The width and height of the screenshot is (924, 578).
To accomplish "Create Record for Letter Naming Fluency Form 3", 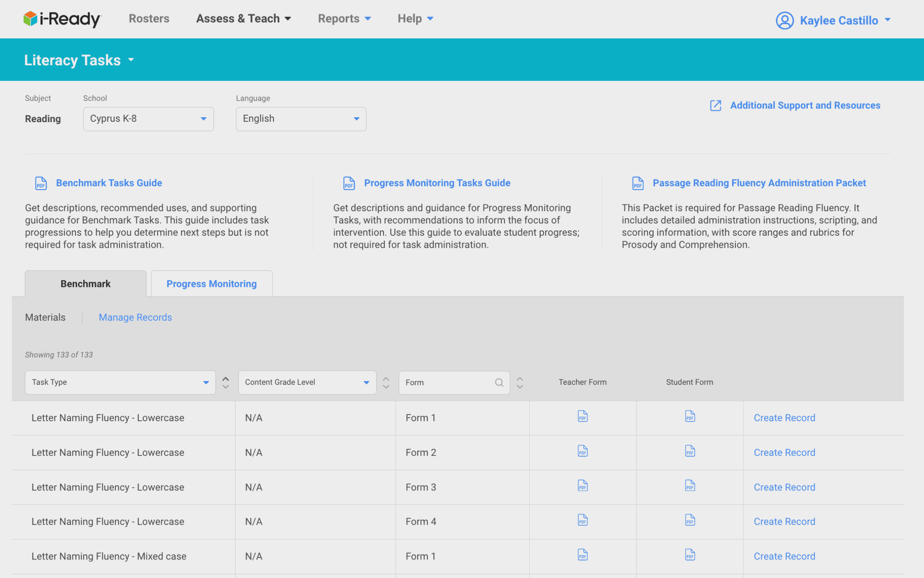I will click(x=784, y=487).
